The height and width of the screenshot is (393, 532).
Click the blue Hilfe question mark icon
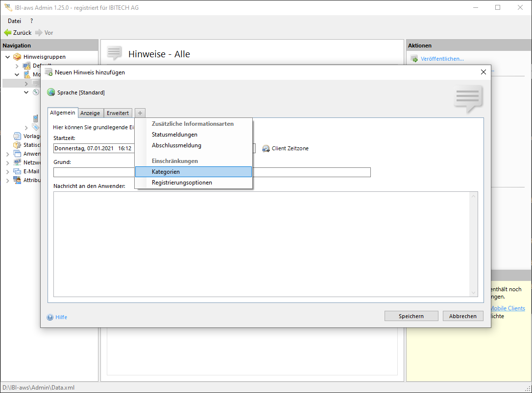pos(50,317)
